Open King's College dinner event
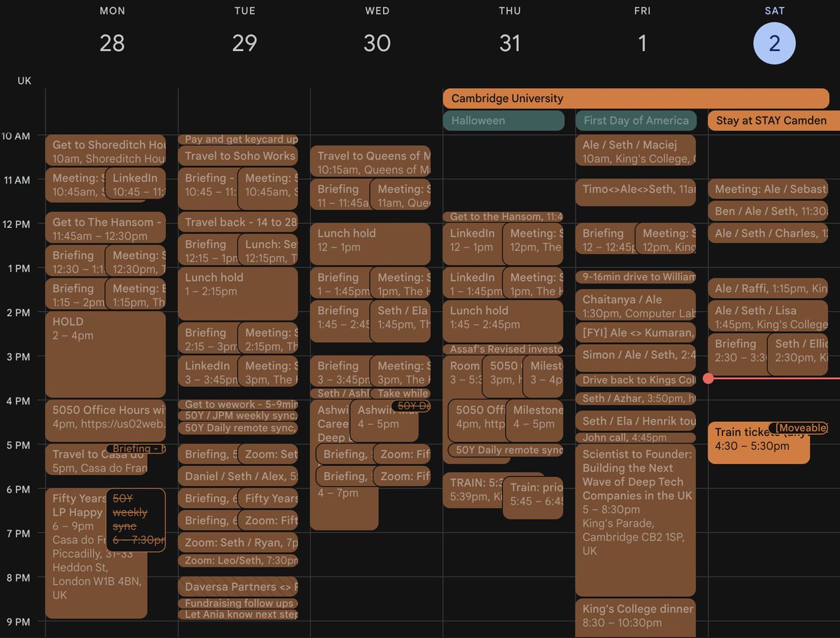Image resolution: width=840 pixels, height=638 pixels. pos(636,618)
